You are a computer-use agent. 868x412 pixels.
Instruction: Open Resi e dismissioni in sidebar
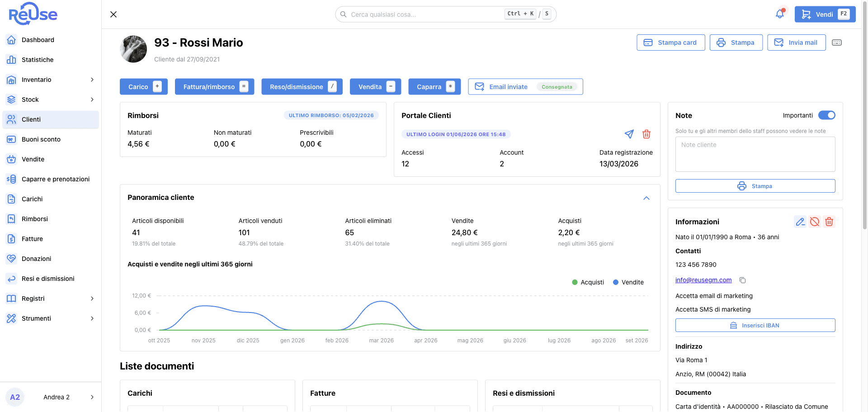click(51, 279)
